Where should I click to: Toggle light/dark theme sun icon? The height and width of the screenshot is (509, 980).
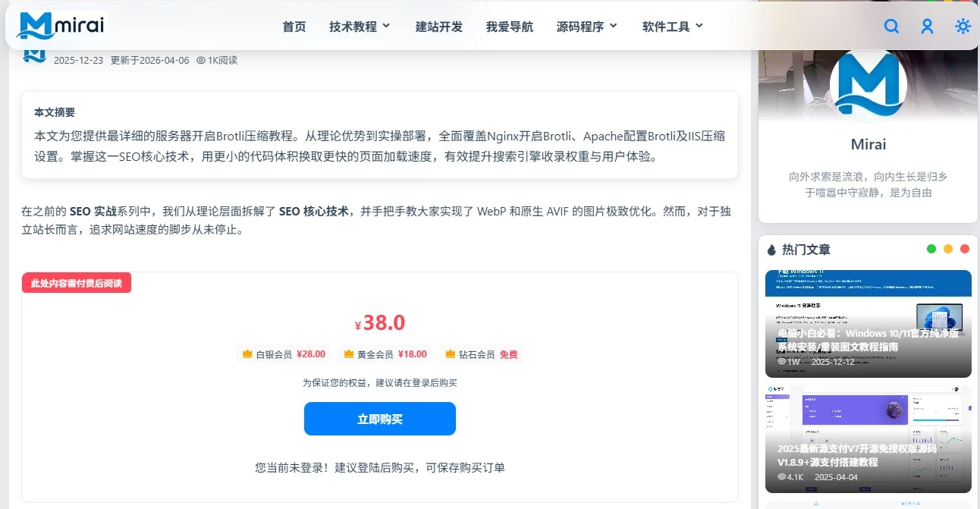click(963, 27)
